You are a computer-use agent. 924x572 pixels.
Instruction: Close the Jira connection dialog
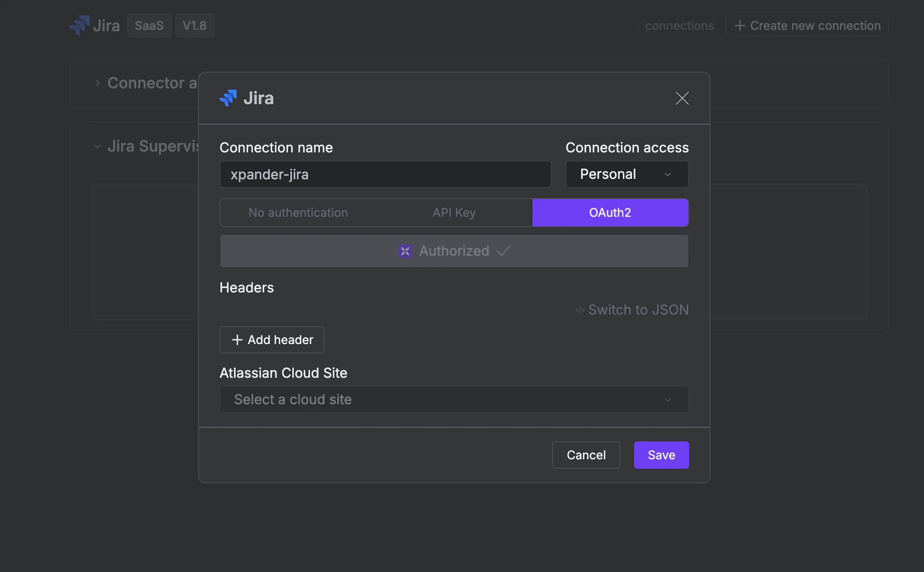click(x=682, y=98)
